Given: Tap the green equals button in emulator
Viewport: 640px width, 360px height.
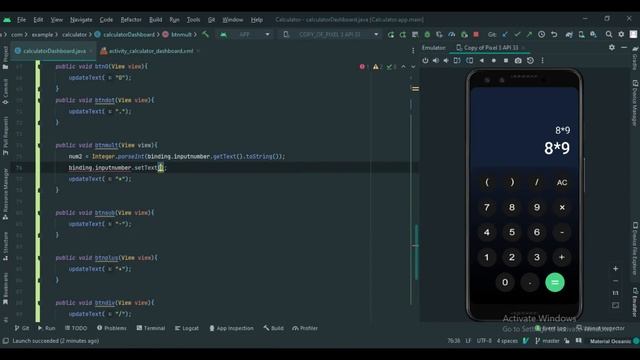Looking at the screenshot, I should [x=555, y=282].
